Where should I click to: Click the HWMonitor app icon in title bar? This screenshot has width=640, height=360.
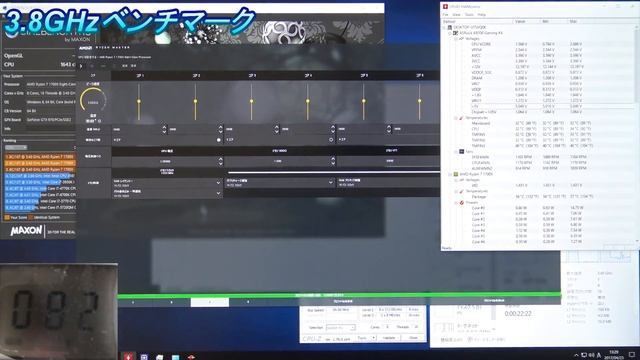(x=445, y=7)
